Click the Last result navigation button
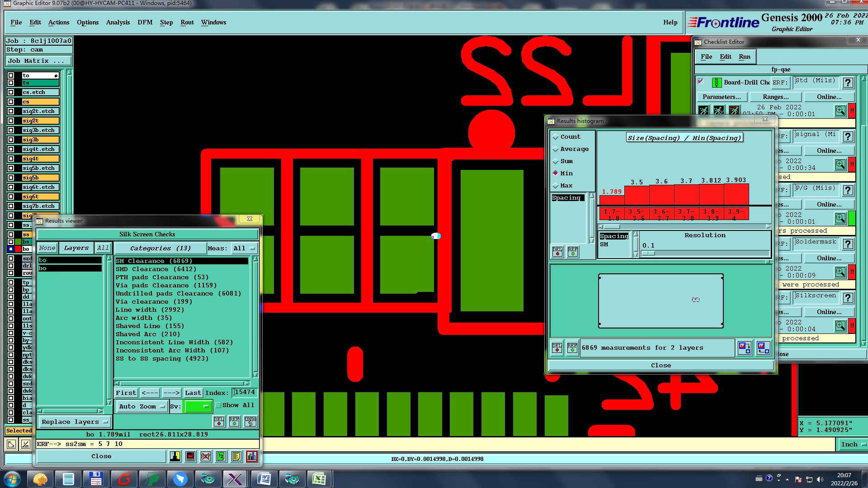868x488 pixels. pyautogui.click(x=193, y=393)
